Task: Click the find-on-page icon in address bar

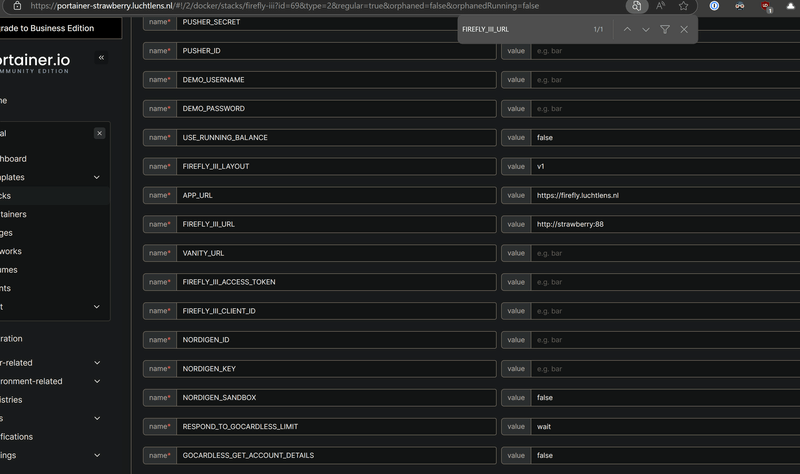Action: point(637,6)
